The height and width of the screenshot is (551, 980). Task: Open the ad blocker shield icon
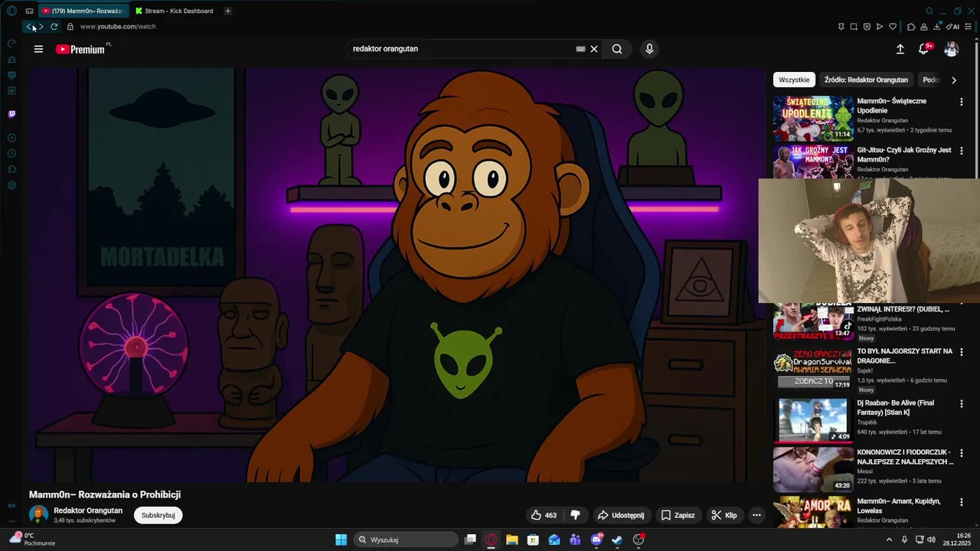point(867,27)
